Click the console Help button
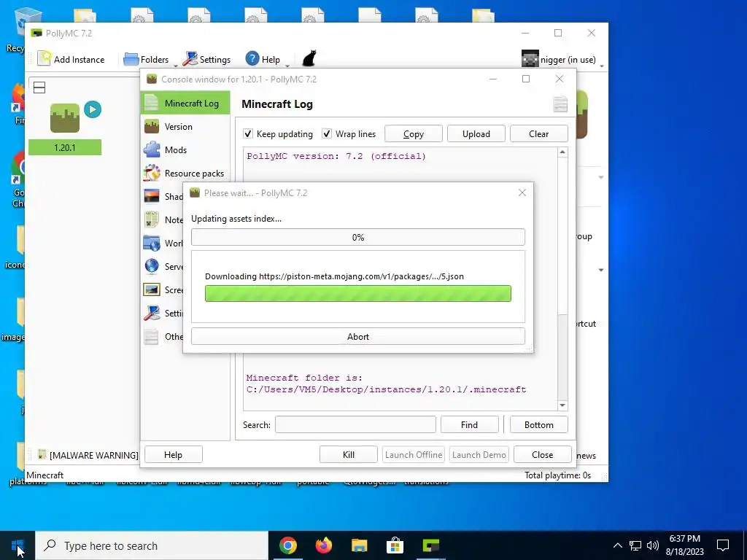The image size is (747, 560). [x=174, y=455]
